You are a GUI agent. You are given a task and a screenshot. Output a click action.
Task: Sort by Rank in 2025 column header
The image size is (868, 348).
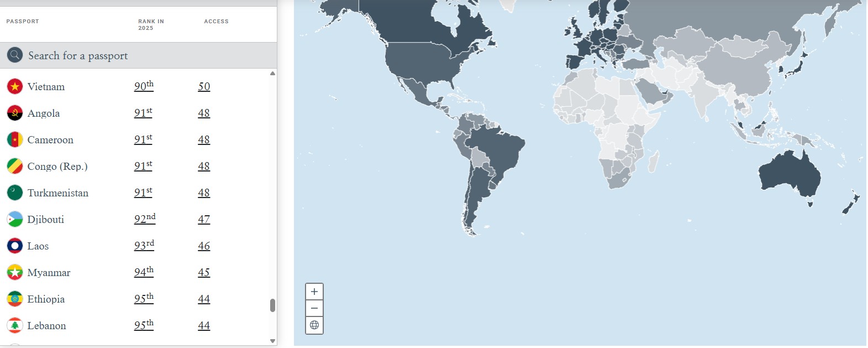pos(151,24)
